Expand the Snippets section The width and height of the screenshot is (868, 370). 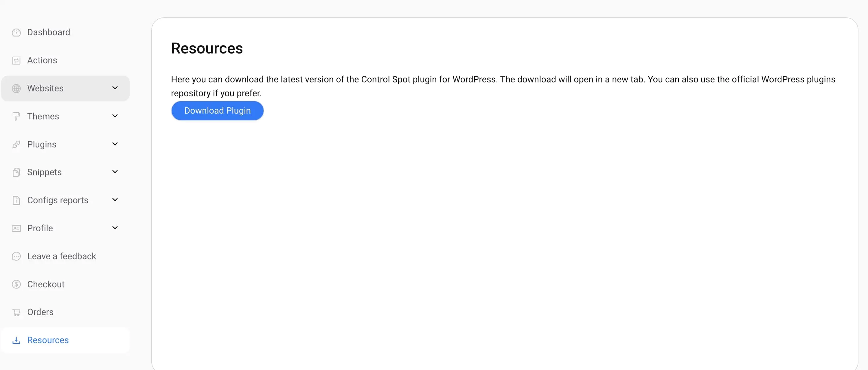tap(115, 172)
